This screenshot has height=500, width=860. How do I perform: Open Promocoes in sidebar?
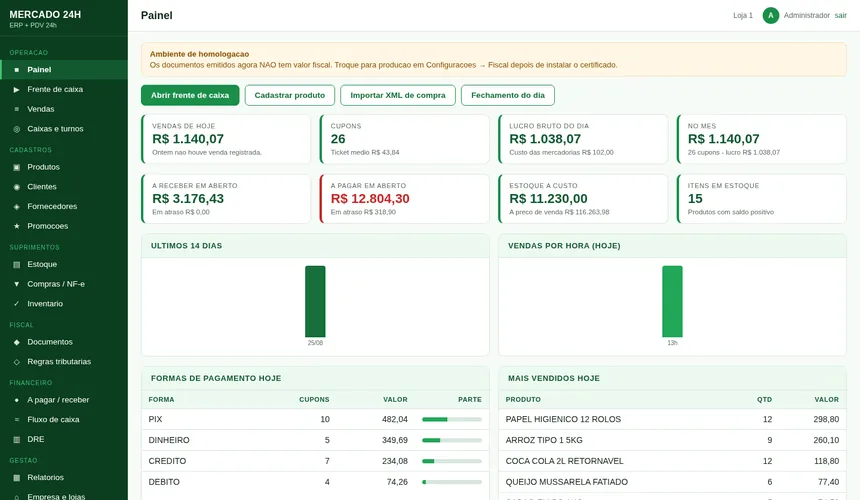(64, 226)
